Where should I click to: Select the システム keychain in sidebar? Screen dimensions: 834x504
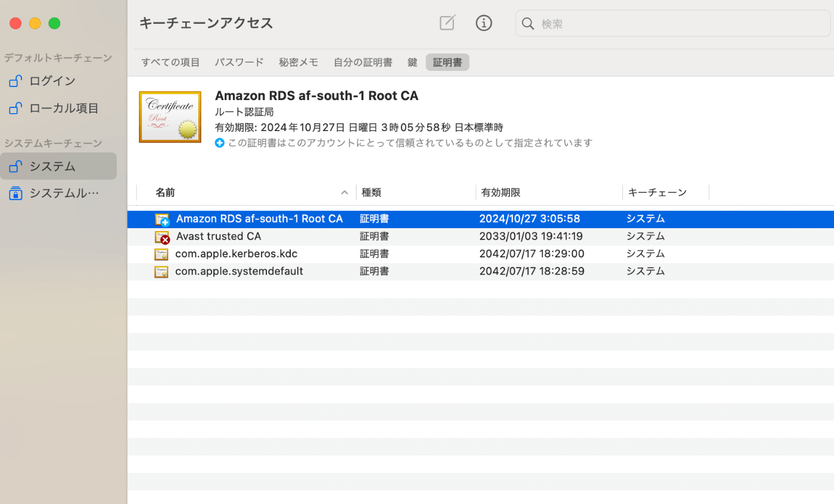pos(58,166)
